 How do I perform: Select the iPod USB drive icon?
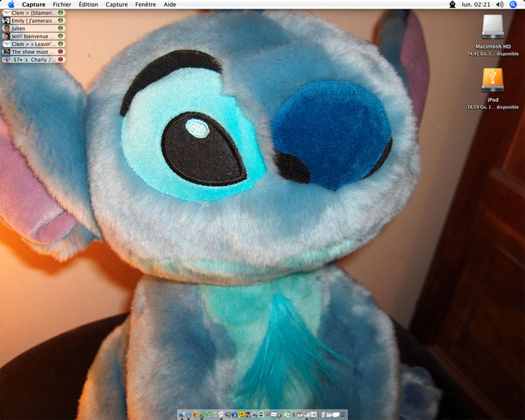pos(493,80)
